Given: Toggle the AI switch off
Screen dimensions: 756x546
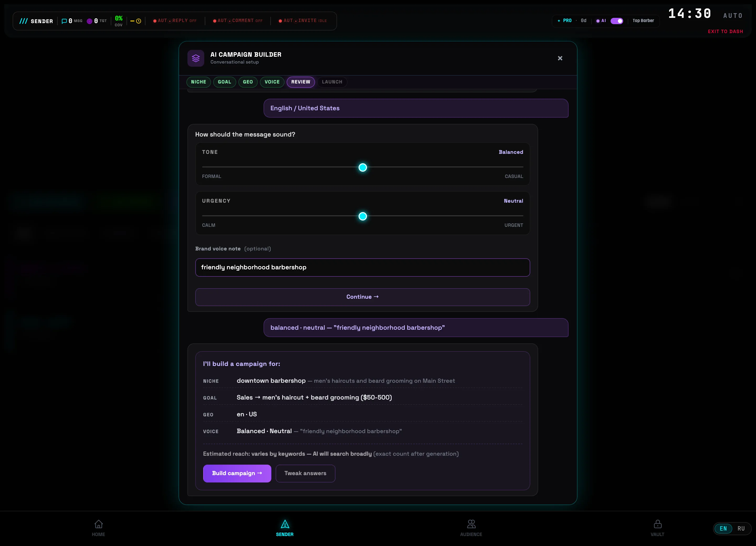Looking at the screenshot, I should pos(617,21).
